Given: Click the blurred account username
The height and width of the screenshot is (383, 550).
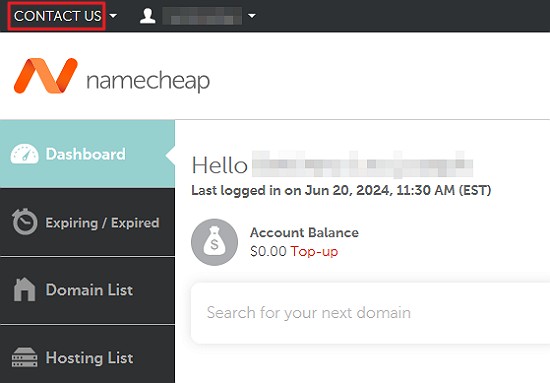Looking at the screenshot, I should click(202, 16).
